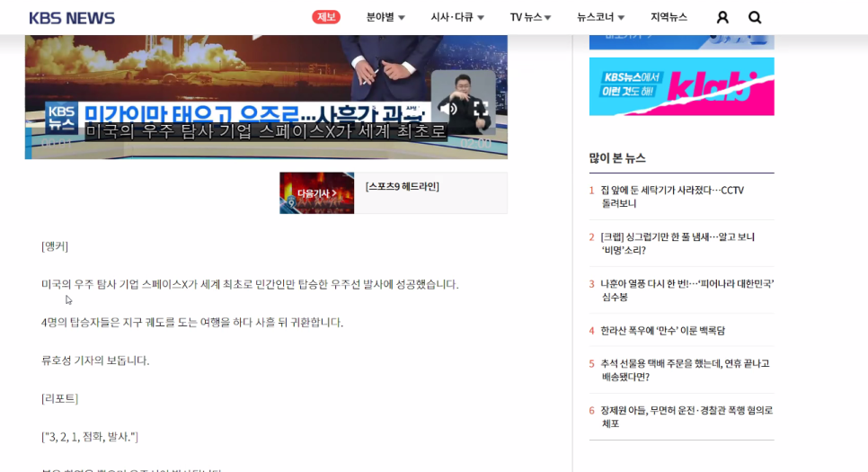Click the sentence starting 미국의 우주 탐사 기업
Viewport: 868px width, 472px height.
pos(250,284)
